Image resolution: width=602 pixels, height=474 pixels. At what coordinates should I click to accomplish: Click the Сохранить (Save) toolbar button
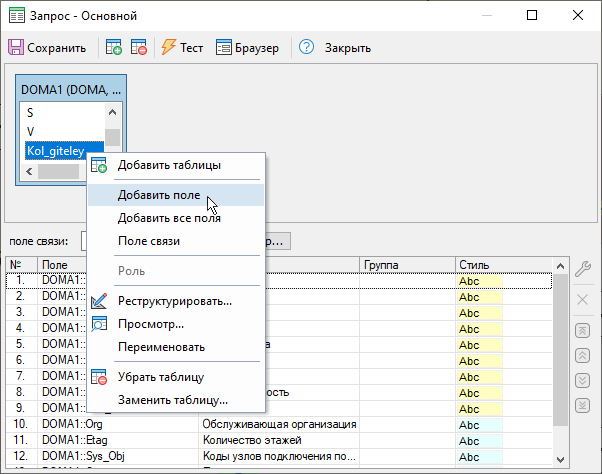click(x=48, y=48)
